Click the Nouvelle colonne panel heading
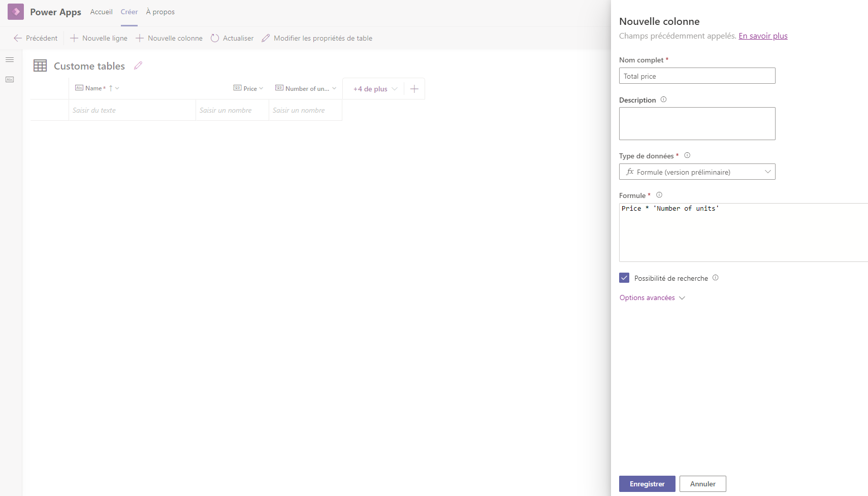This screenshot has height=496, width=868. tap(659, 21)
